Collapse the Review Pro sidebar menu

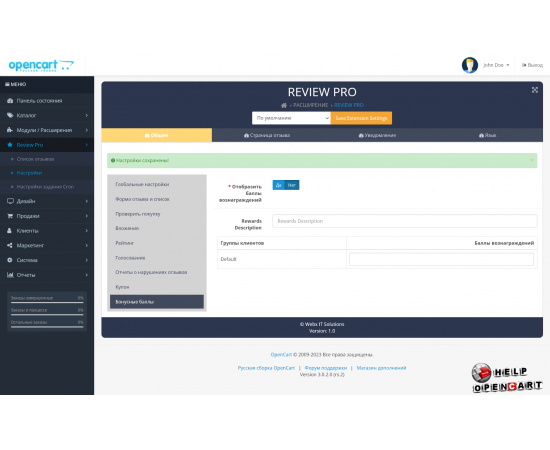point(47,145)
